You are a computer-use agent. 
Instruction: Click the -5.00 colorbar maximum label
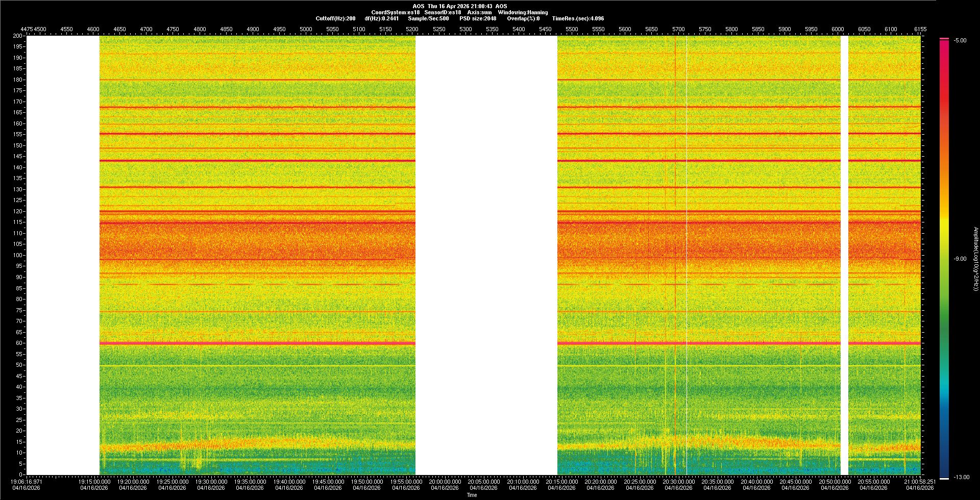coord(960,41)
